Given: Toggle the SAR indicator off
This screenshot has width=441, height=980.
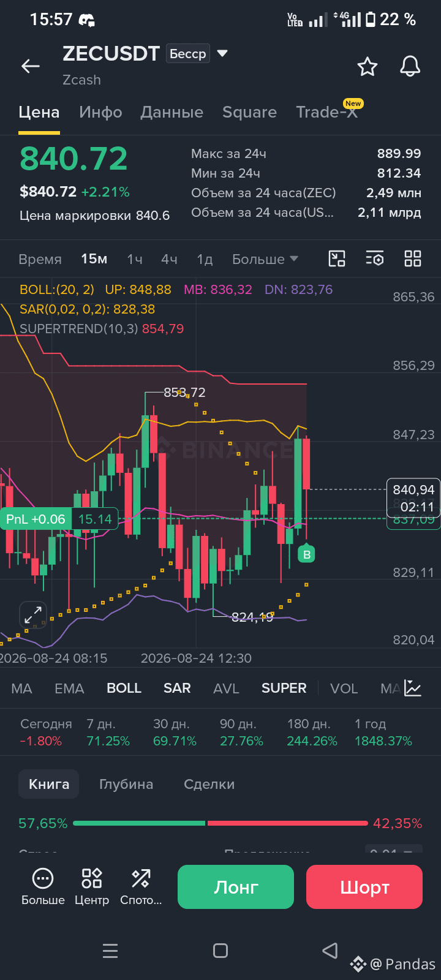Looking at the screenshot, I should click(177, 688).
